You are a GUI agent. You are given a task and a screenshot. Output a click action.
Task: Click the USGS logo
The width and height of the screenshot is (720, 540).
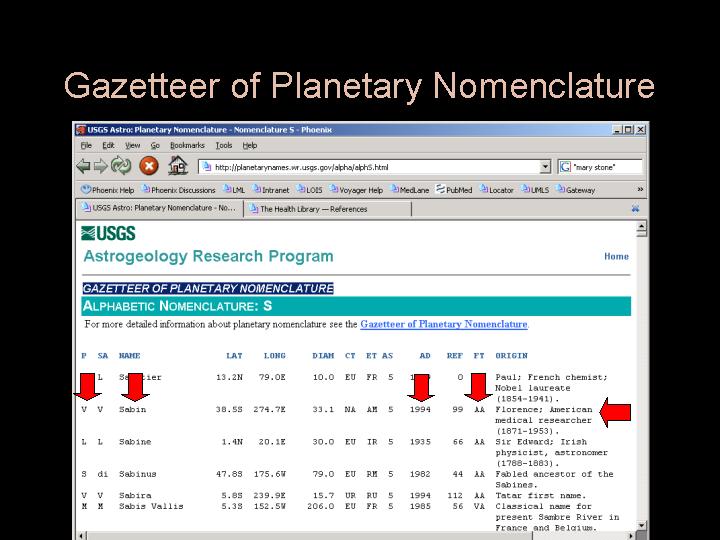tap(108, 233)
